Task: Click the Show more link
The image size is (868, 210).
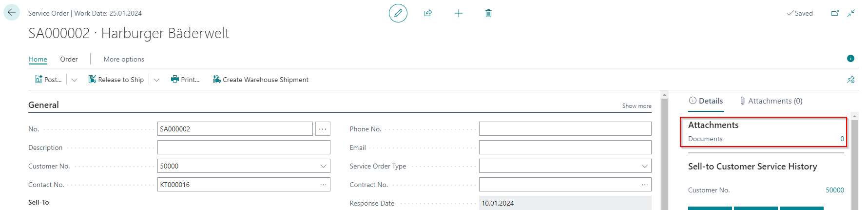Action: click(x=637, y=106)
